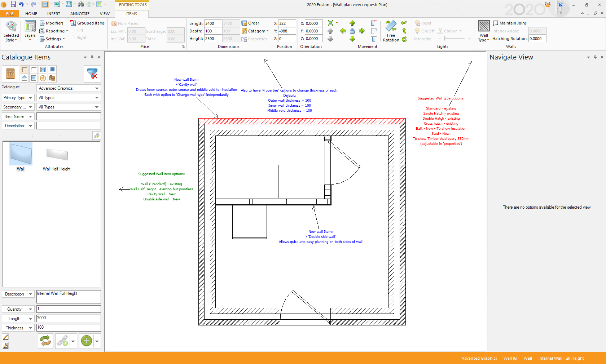Screen dimensions: 606x364
Task: Click the pencil edit icon at panel bottom
Action: tap(5, 337)
